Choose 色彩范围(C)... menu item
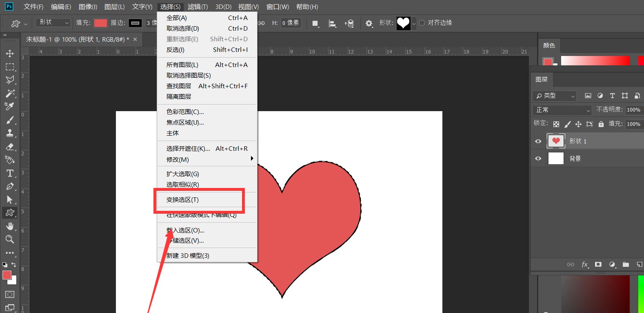644x313 pixels. [207, 112]
